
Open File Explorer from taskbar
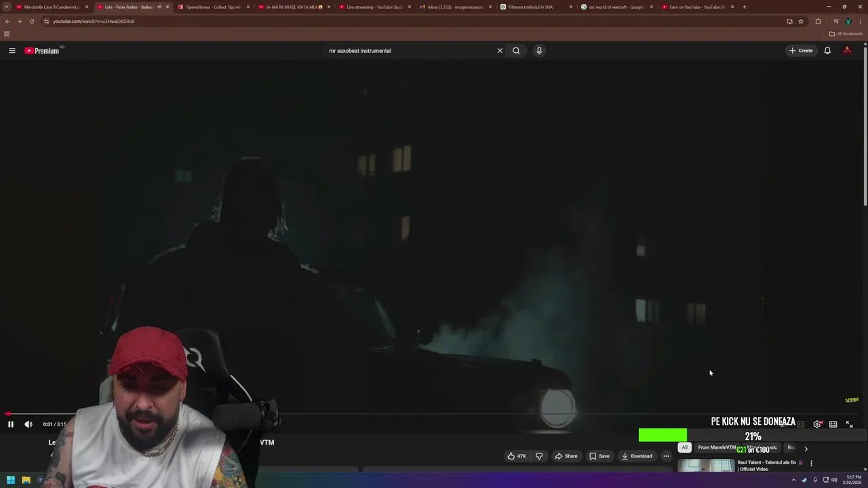pyautogui.click(x=26, y=480)
